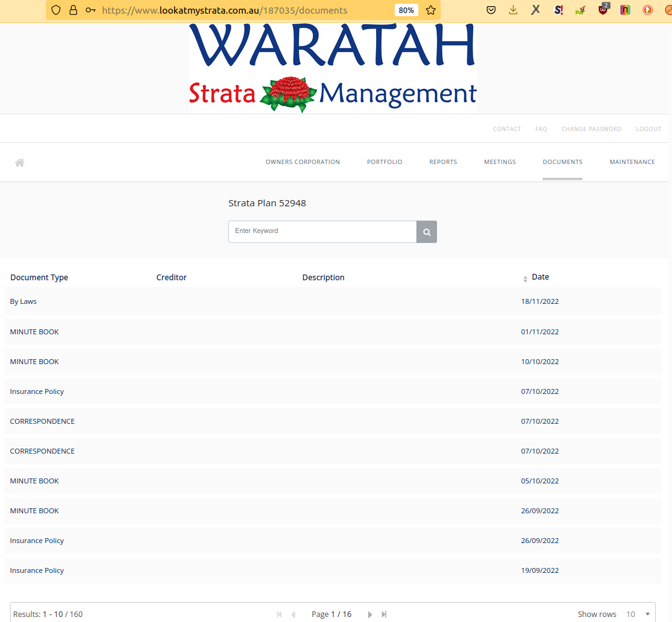Open the By Laws document row

click(x=333, y=301)
